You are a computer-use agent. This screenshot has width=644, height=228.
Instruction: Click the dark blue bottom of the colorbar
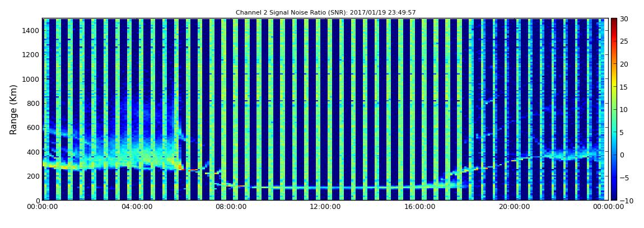pos(614,197)
